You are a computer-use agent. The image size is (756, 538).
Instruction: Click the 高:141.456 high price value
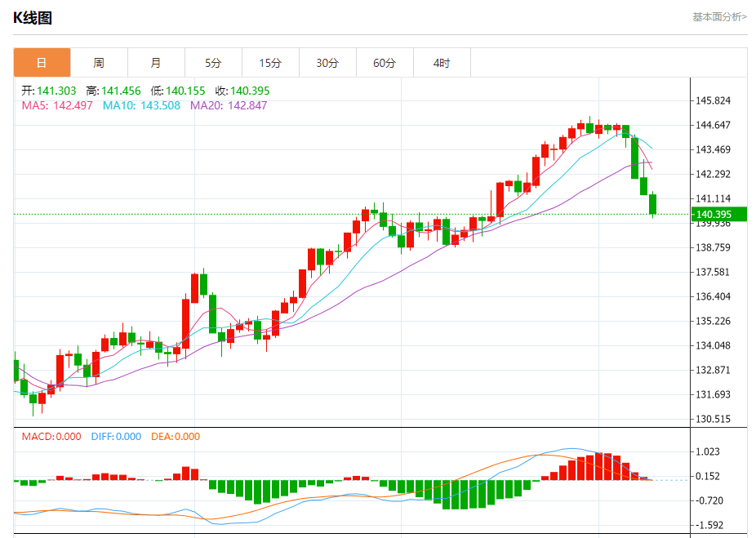pos(113,91)
